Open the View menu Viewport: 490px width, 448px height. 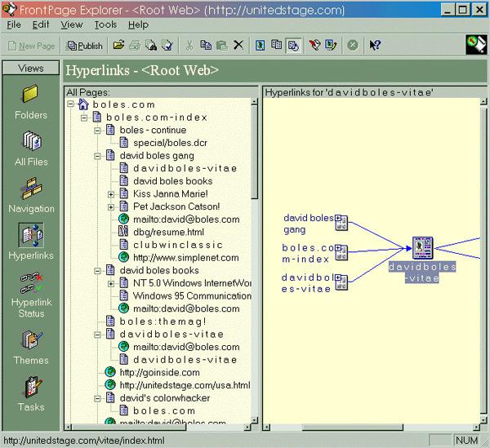coord(72,24)
